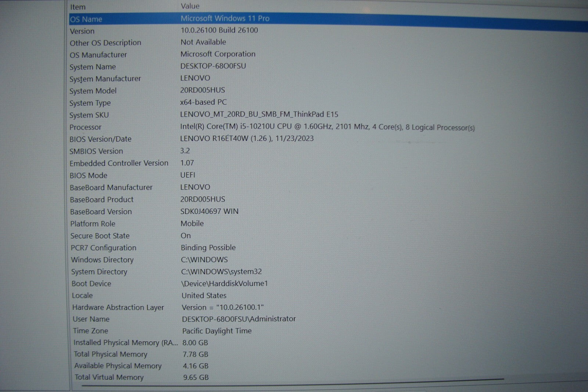Click the Secure Boot State entry
Viewport: 588px width, 392px height.
(100, 236)
